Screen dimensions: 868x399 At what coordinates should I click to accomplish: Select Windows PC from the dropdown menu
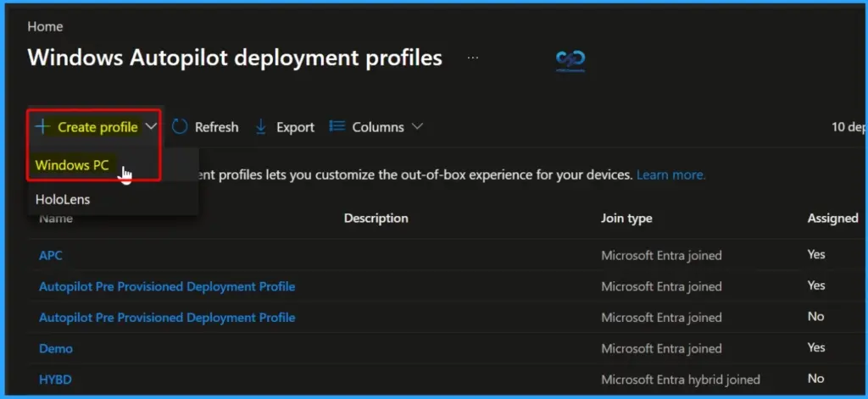click(72, 165)
